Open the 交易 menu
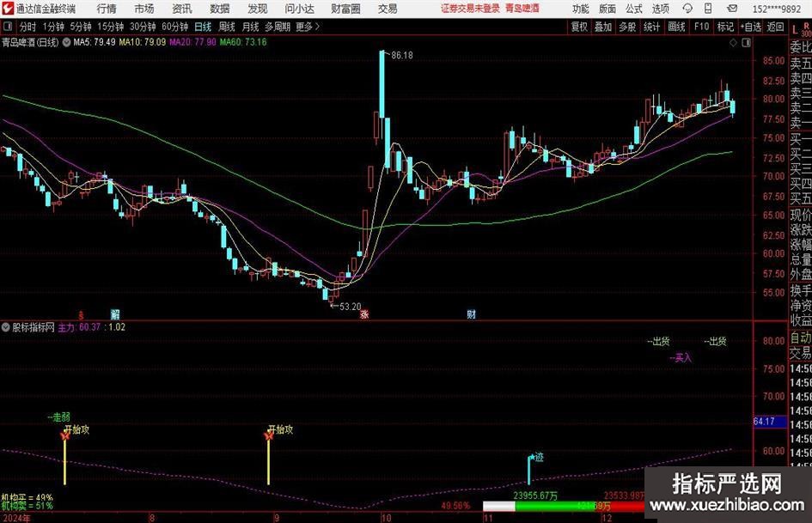Viewport: 812px width, 523px height. click(x=388, y=9)
